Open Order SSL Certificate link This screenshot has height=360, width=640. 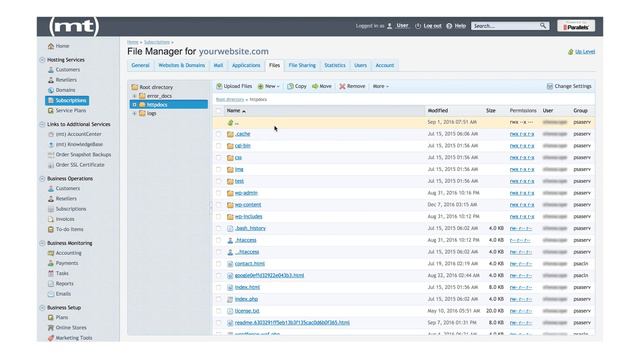80,165
